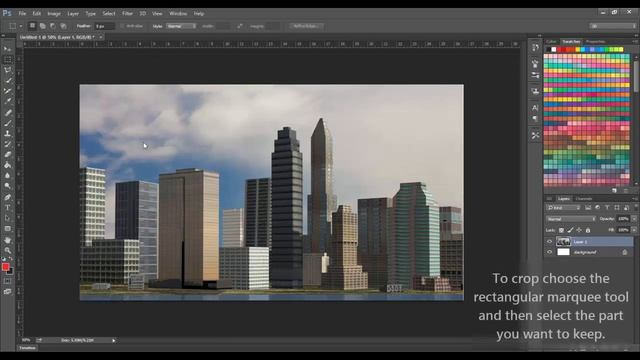Select the Brush tool
Viewport: 640px width, 360px height.
7,123
